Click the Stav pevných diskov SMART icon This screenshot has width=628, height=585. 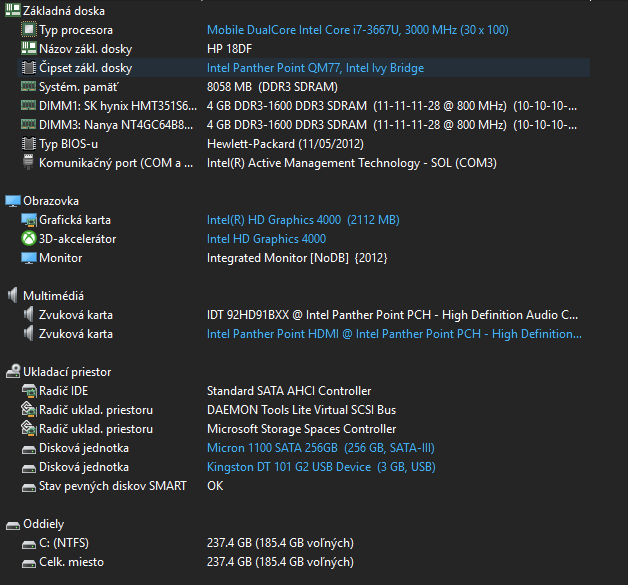[x=28, y=488]
